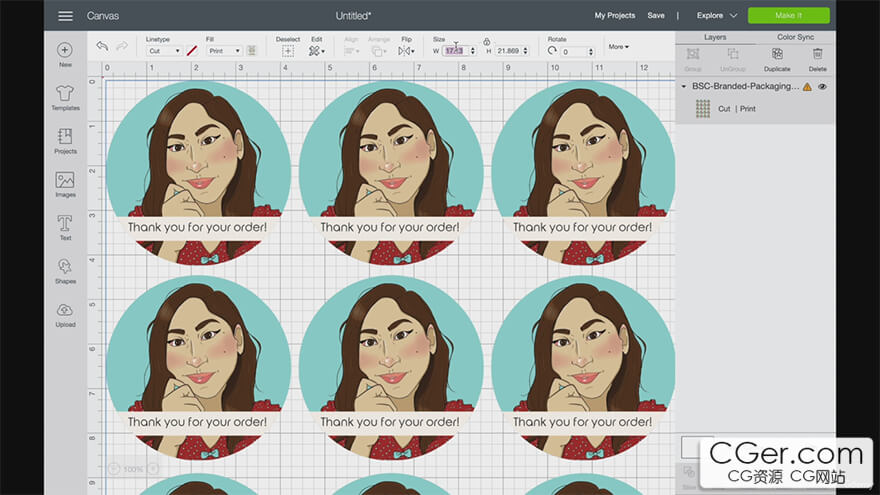Image resolution: width=880 pixels, height=495 pixels.
Task: Click the Height size field
Action: [508, 51]
